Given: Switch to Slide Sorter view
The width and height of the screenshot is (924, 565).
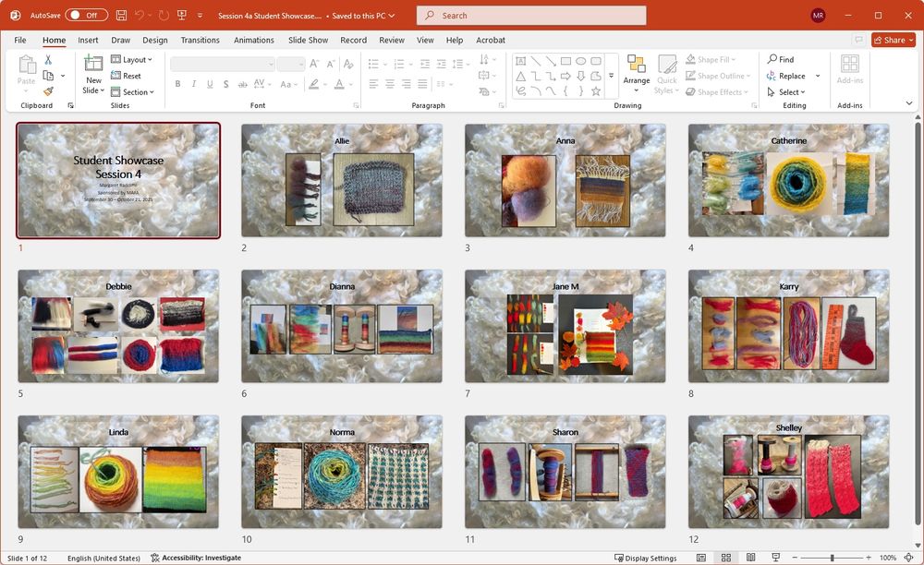Looking at the screenshot, I should pyautogui.click(x=726, y=558).
